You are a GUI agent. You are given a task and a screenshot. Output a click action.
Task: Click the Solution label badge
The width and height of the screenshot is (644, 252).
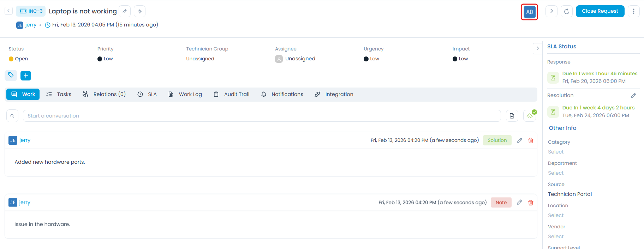[497, 140]
